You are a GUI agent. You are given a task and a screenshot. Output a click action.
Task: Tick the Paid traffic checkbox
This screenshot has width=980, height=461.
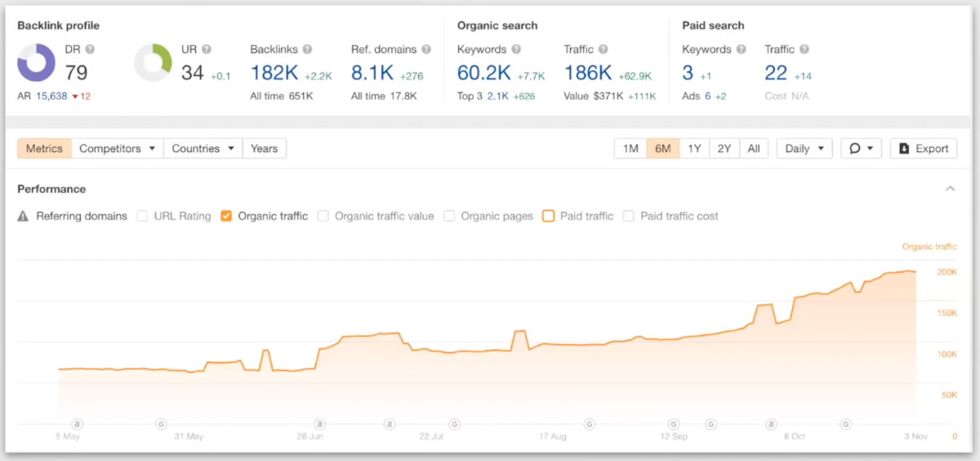(548, 217)
